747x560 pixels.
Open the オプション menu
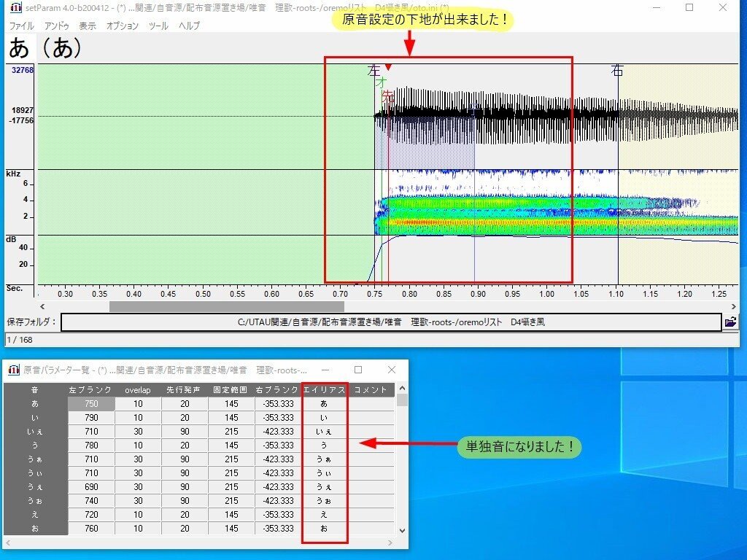(123, 26)
